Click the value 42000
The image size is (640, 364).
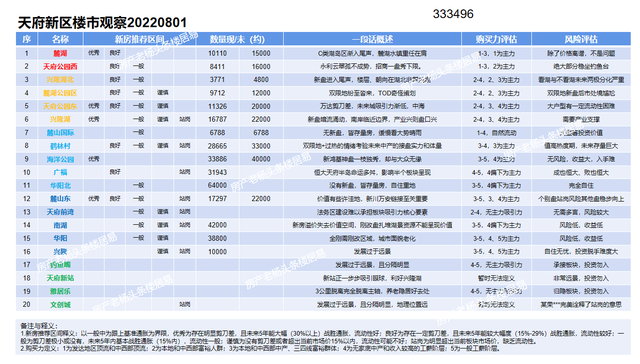click(x=217, y=225)
